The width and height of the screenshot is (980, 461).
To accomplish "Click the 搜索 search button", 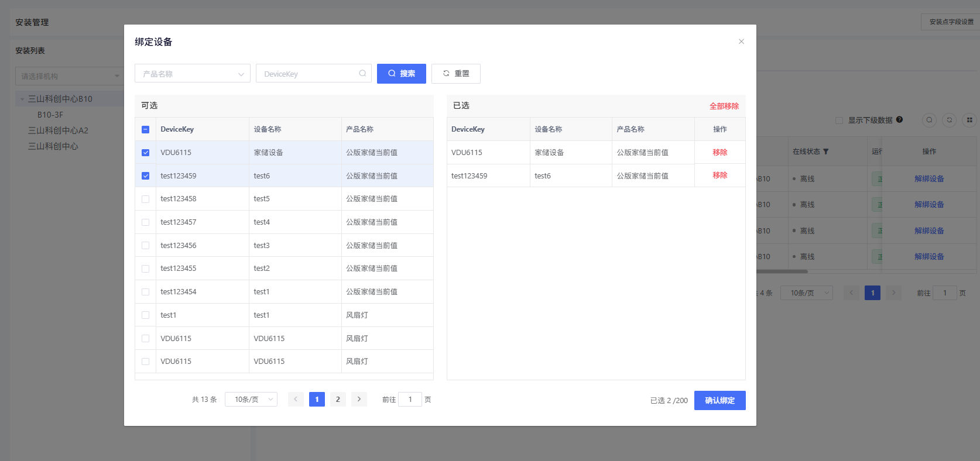I will click(401, 74).
